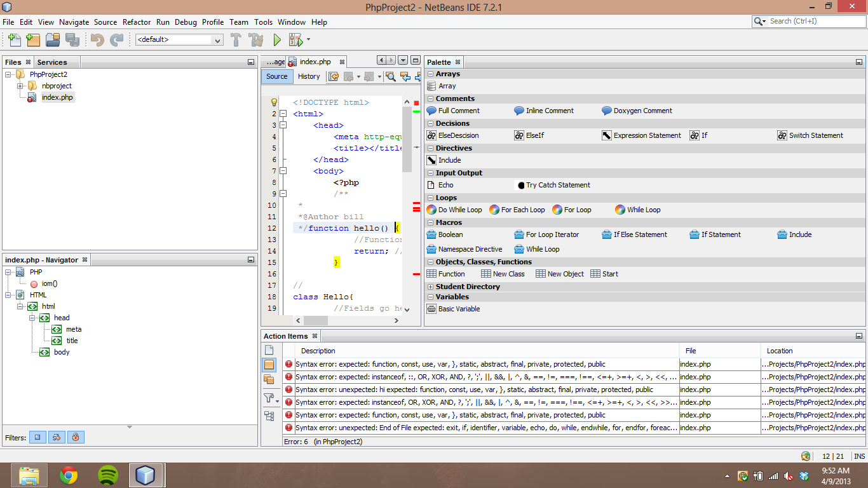Click the Last Edit icon in editor toolbar
The image size is (868, 488).
pos(334,77)
